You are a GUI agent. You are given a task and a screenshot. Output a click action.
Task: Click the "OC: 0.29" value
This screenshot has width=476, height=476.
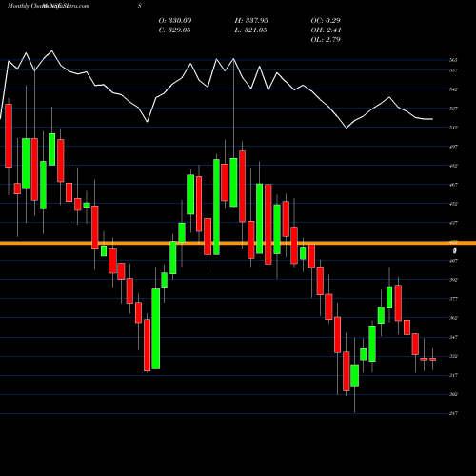326,21
